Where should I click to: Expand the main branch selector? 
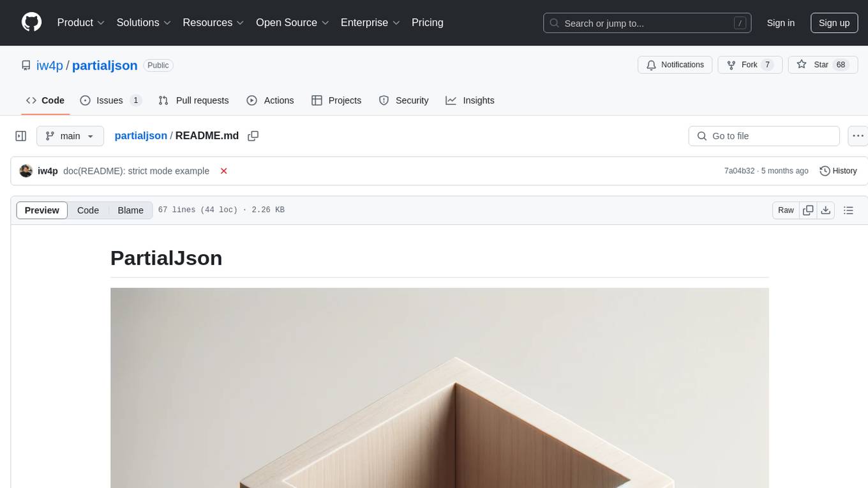(70, 136)
